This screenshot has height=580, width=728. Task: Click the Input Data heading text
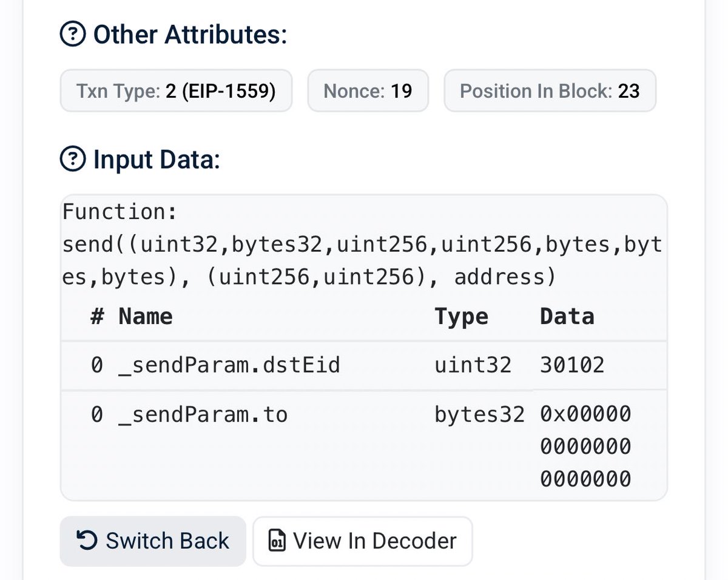[x=157, y=160]
